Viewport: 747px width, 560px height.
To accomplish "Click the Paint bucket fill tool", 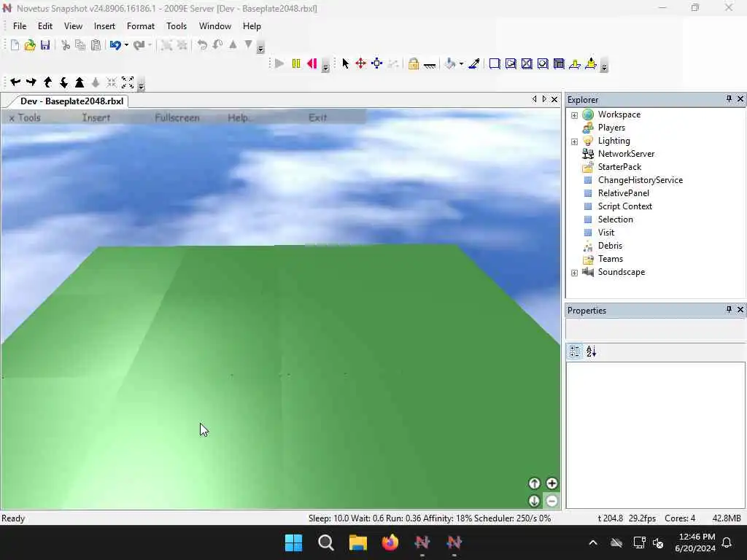I will [x=449, y=64].
